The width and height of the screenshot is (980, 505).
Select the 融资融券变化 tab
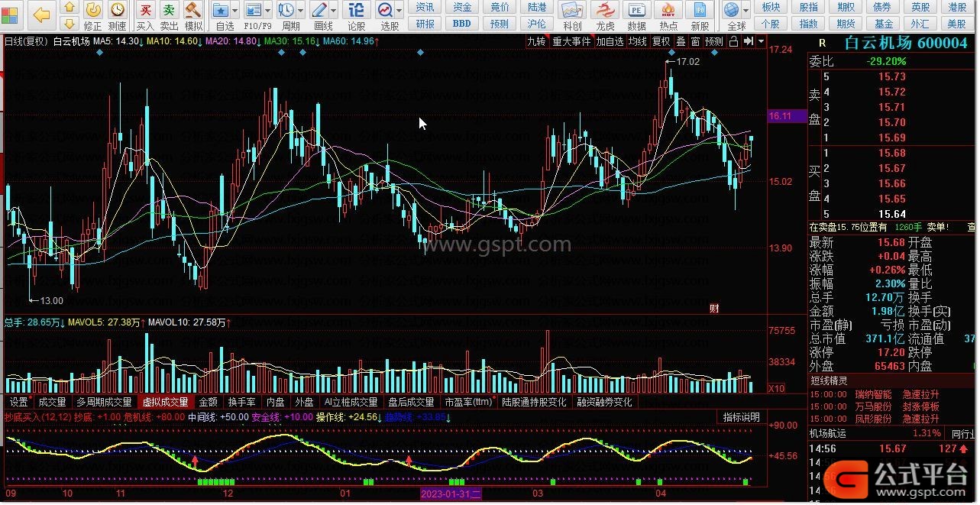click(604, 402)
